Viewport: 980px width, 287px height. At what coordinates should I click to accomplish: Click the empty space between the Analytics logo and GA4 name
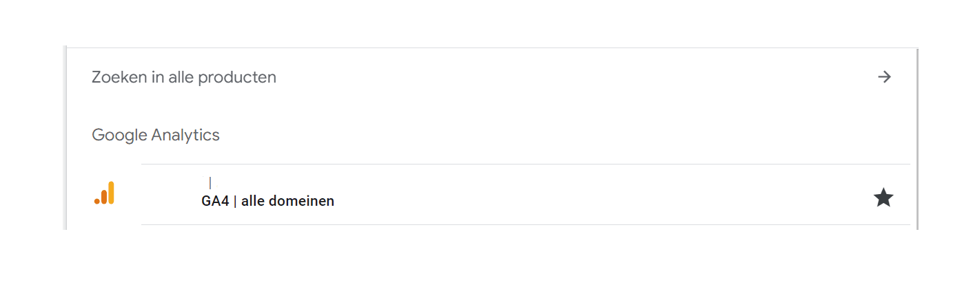tap(159, 195)
